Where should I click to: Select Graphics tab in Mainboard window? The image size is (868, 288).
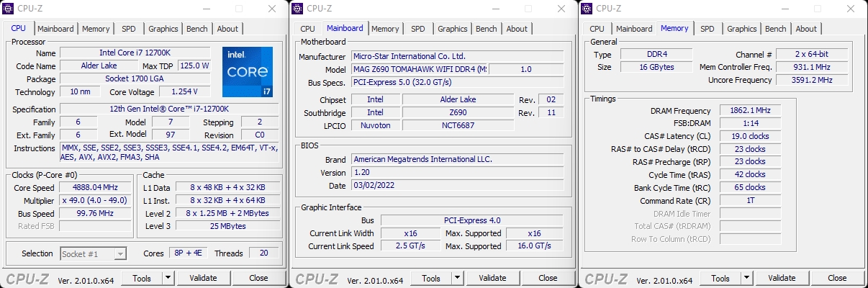point(453,29)
